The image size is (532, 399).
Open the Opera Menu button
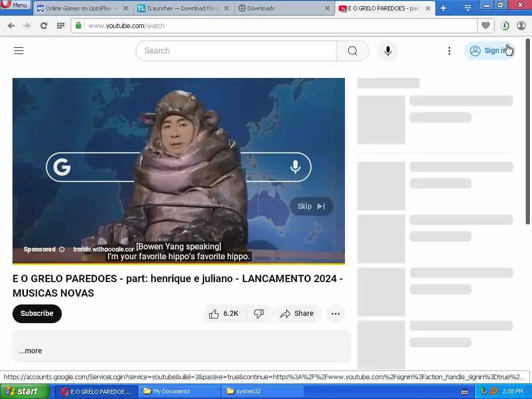click(15, 5)
